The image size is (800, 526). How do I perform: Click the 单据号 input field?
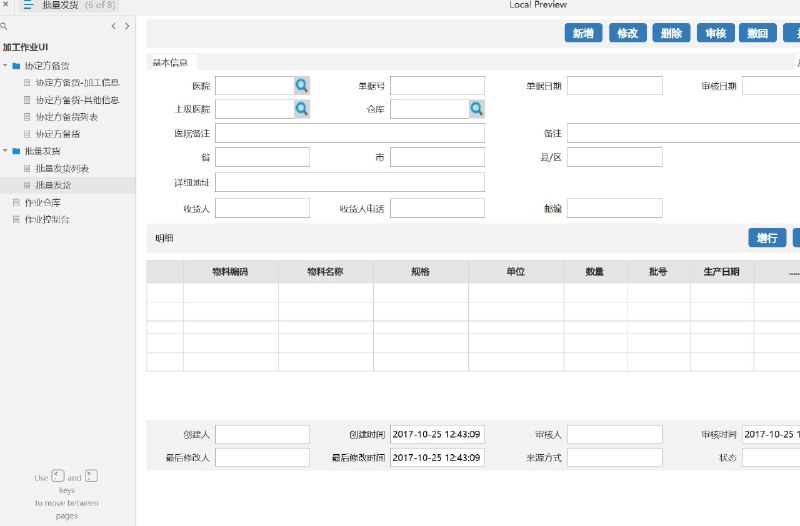[437, 86]
